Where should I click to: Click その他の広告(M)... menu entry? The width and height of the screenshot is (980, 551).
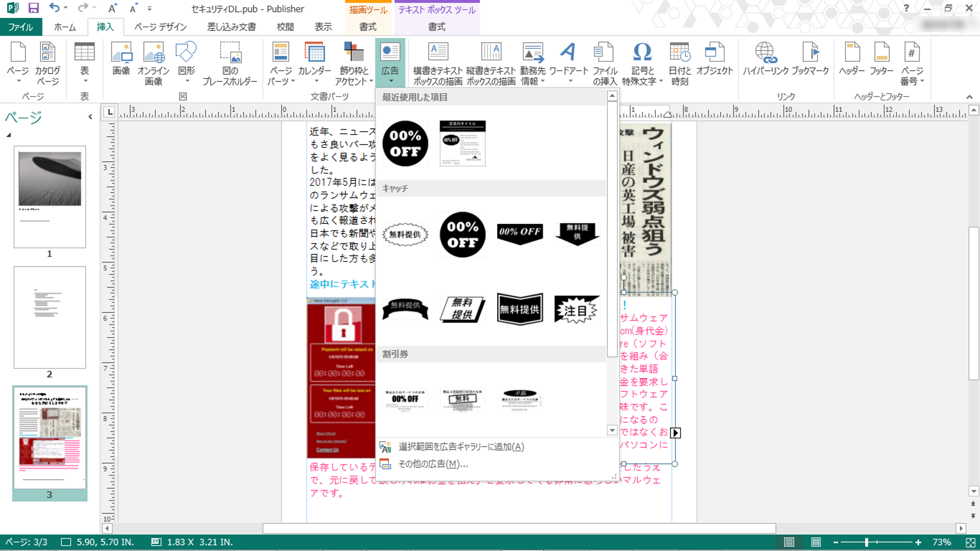(433, 464)
